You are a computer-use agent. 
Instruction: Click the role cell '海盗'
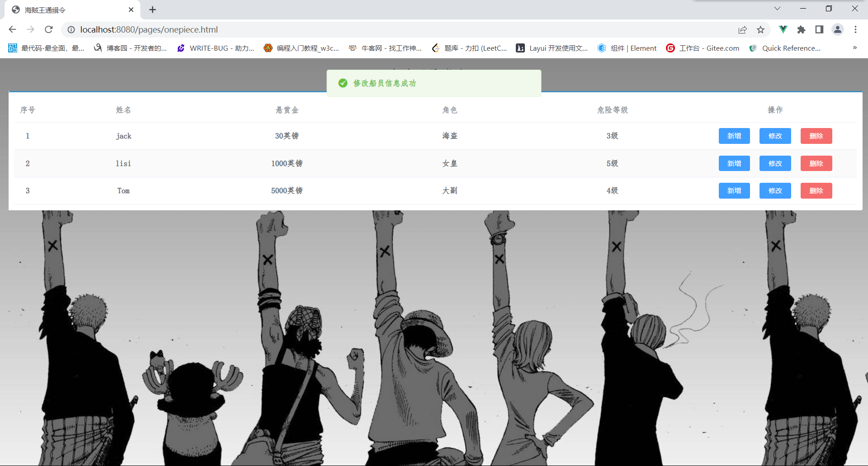(450, 136)
